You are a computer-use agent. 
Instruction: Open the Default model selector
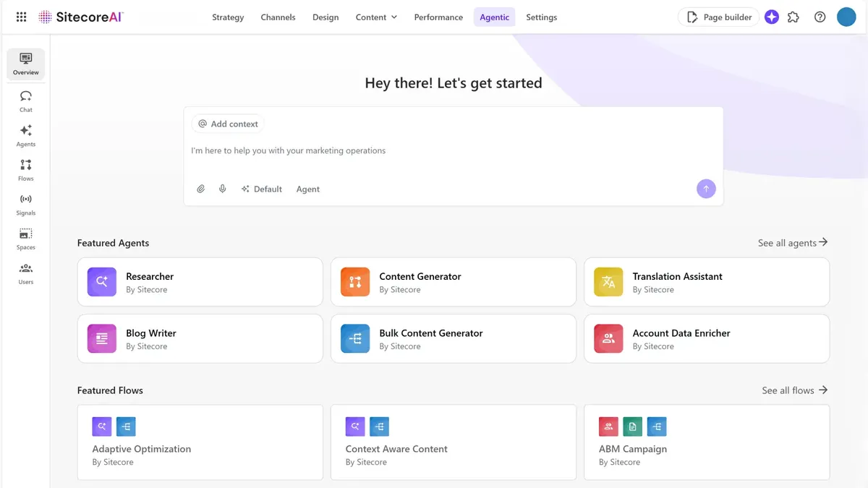[x=261, y=189]
